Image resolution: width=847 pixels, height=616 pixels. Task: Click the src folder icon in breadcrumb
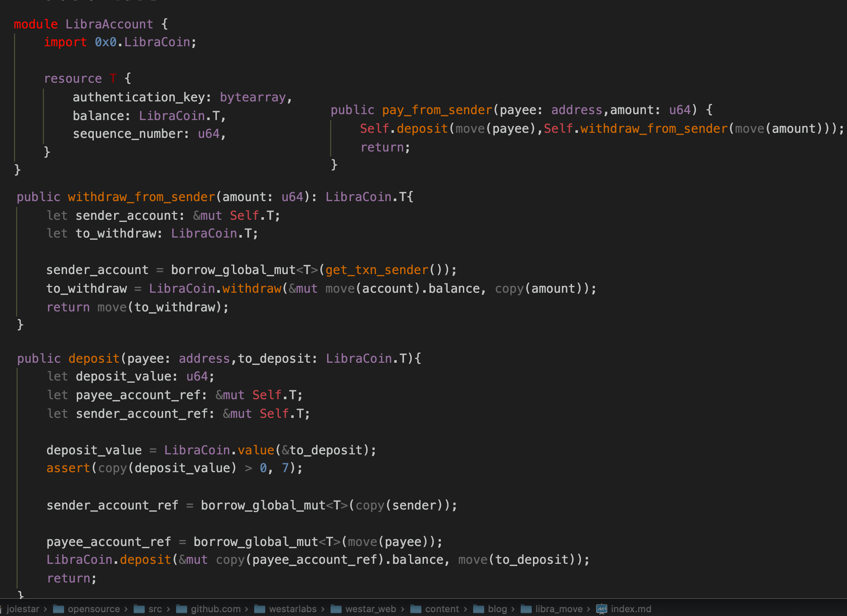[139, 609]
